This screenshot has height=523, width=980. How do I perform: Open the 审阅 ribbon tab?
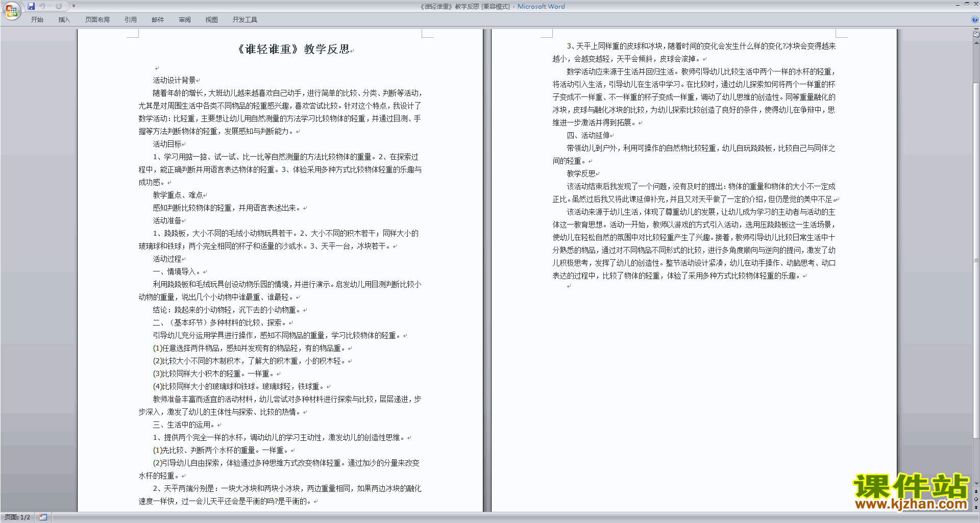coord(185,19)
